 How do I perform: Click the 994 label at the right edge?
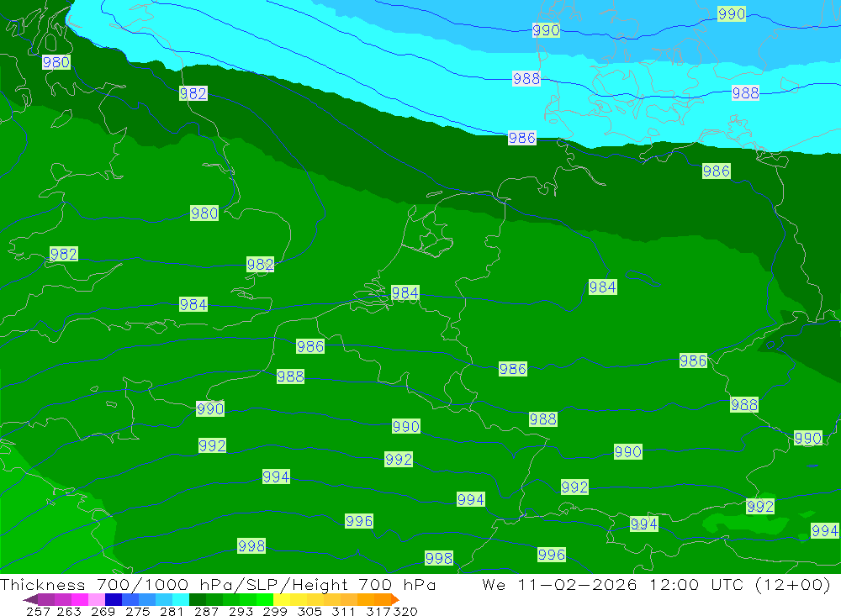tap(825, 531)
